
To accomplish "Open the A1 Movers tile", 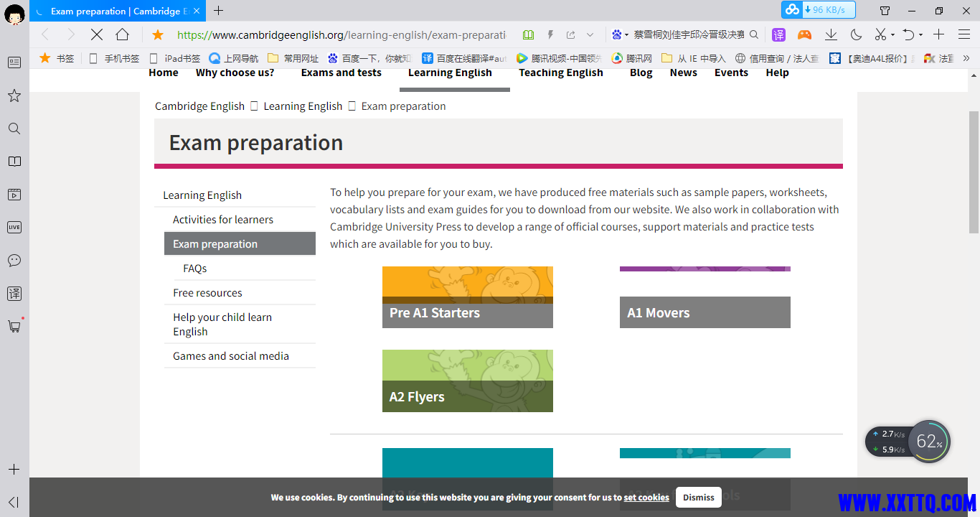I will 705,297.
